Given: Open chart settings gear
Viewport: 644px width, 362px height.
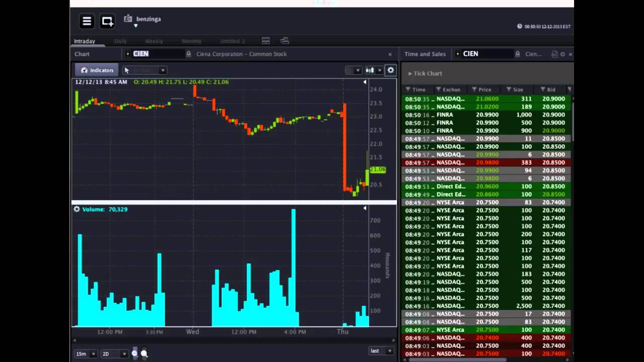Looking at the screenshot, I should [x=390, y=70].
